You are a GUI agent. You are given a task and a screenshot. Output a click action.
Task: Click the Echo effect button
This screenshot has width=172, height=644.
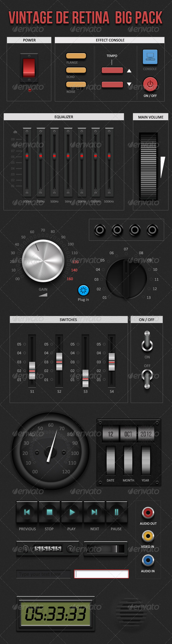(76, 70)
